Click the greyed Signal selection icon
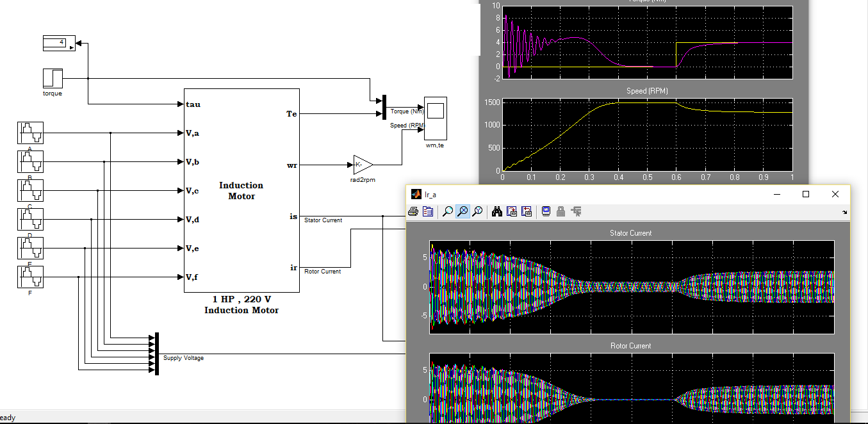 click(x=576, y=211)
